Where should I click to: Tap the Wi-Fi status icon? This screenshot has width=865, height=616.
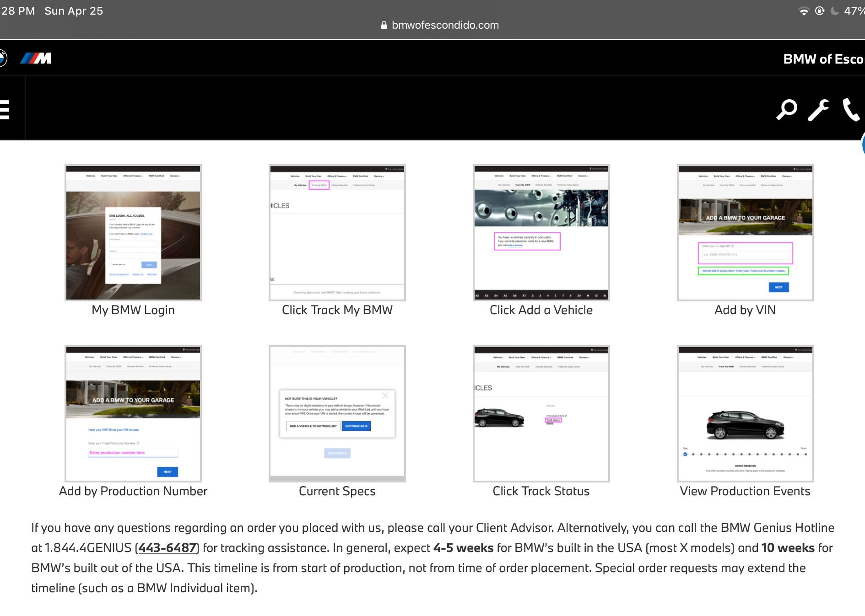pyautogui.click(x=804, y=11)
